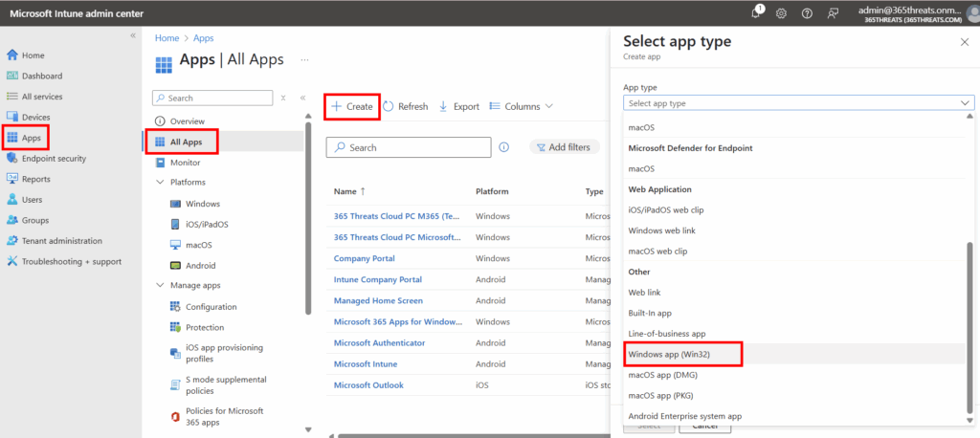Open Endpoint security section
The height and width of the screenshot is (438, 980).
pyautogui.click(x=54, y=159)
